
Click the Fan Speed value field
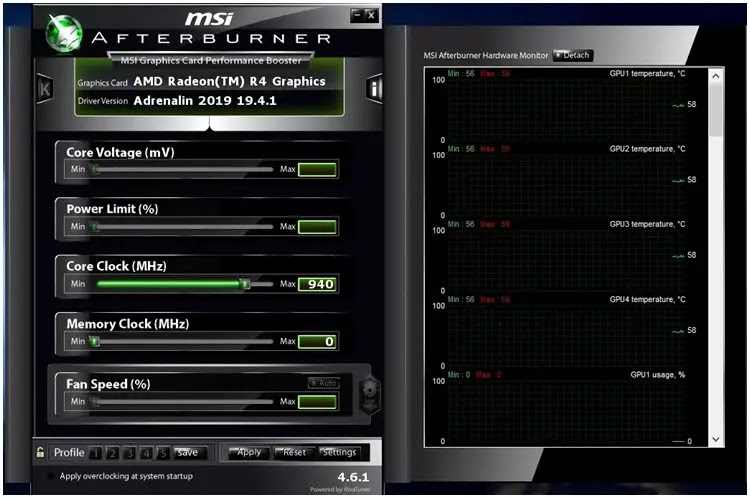click(x=318, y=402)
